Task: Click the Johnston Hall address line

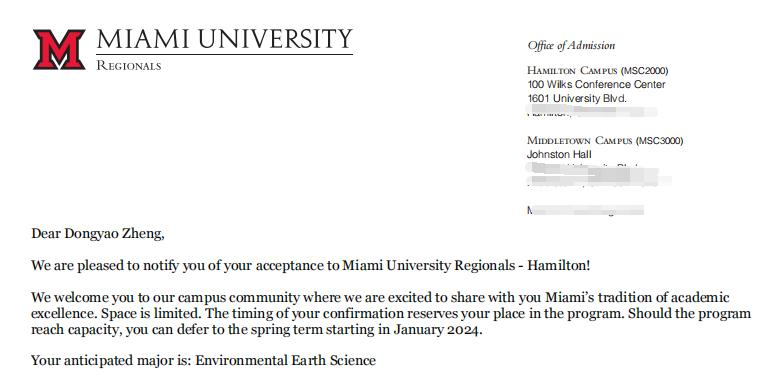Action: click(x=559, y=155)
